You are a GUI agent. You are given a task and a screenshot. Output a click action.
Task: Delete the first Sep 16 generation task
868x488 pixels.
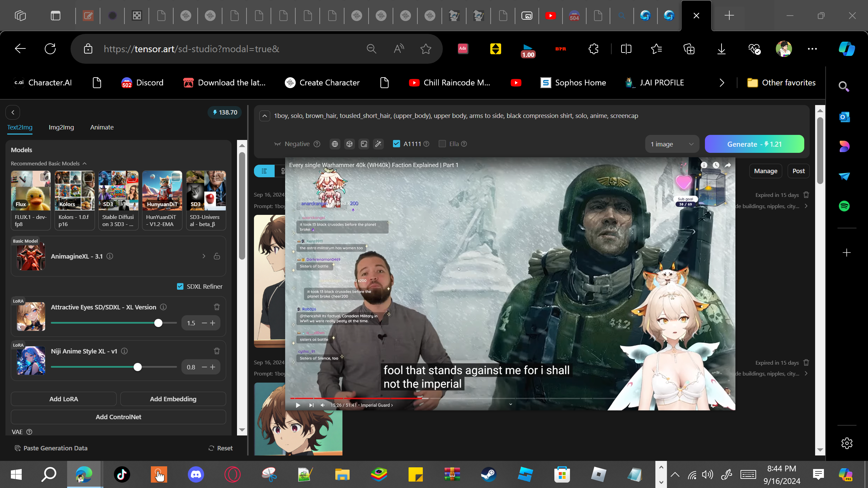pos(806,195)
